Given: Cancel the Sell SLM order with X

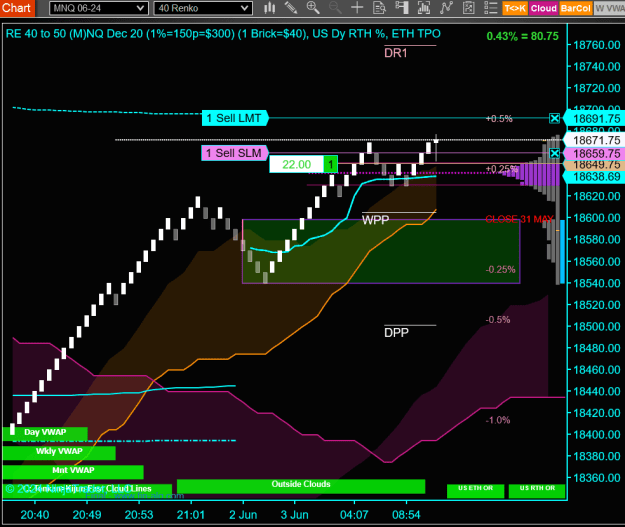Looking at the screenshot, I should pos(554,153).
